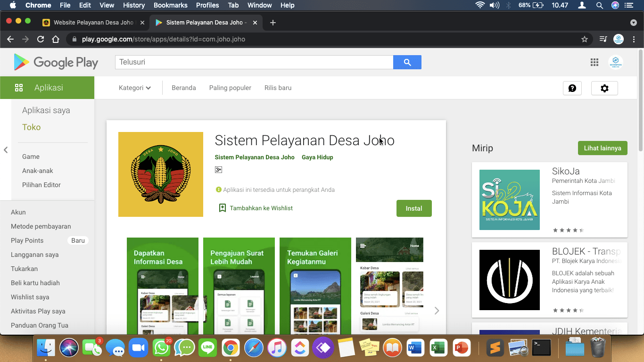
Task: Open Sublime Text from the Dock
Action: (x=495, y=348)
